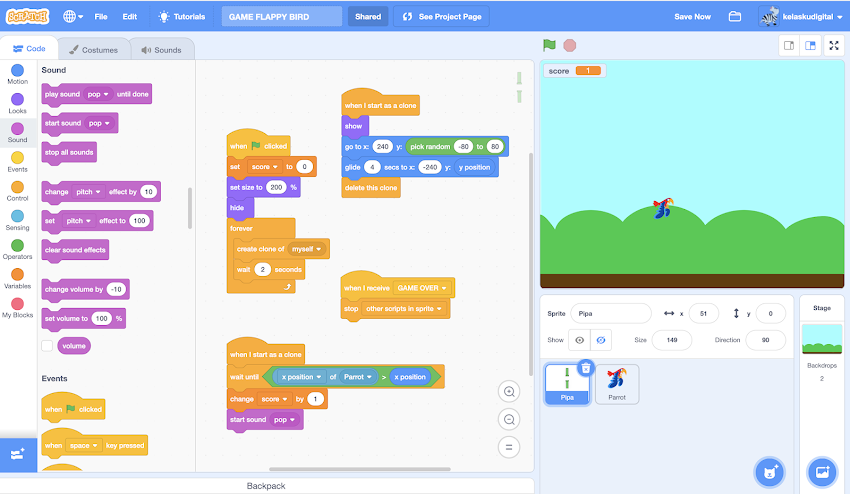This screenshot has height=494, width=850.
Task: Select the Sensing block category
Action: tap(17, 220)
